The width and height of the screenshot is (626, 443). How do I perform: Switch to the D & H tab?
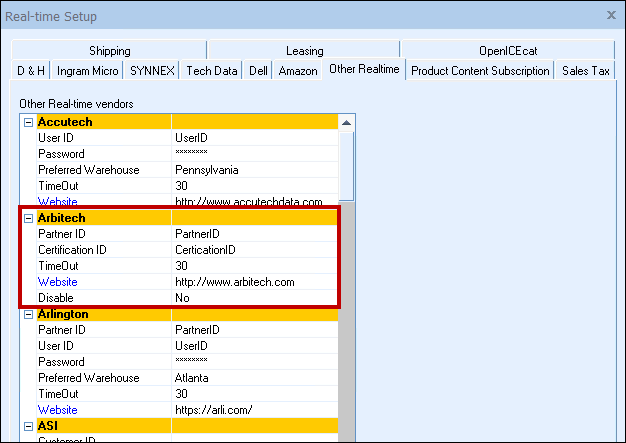(31, 71)
